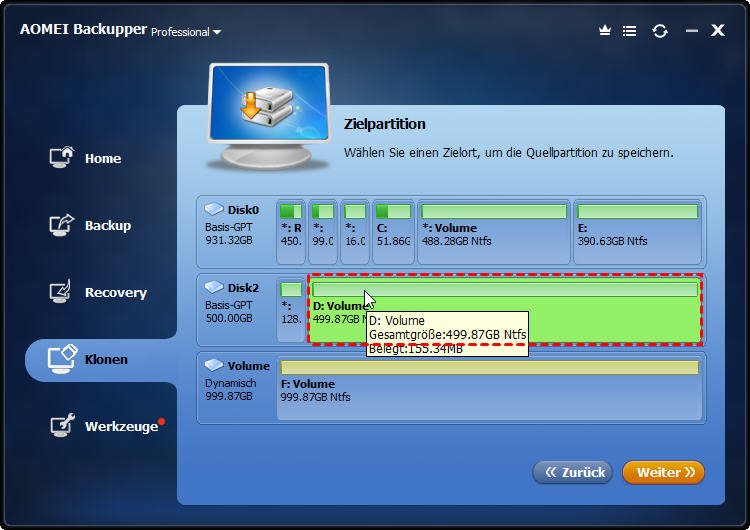The image size is (750, 530).
Task: Click the Home monitor icon in sidebar
Action: coord(62,157)
